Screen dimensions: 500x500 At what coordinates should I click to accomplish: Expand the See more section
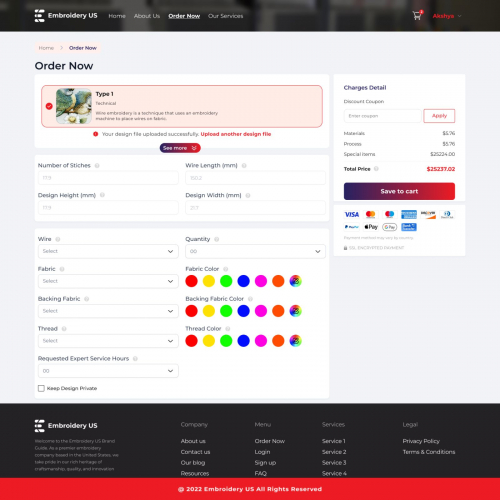tap(180, 148)
